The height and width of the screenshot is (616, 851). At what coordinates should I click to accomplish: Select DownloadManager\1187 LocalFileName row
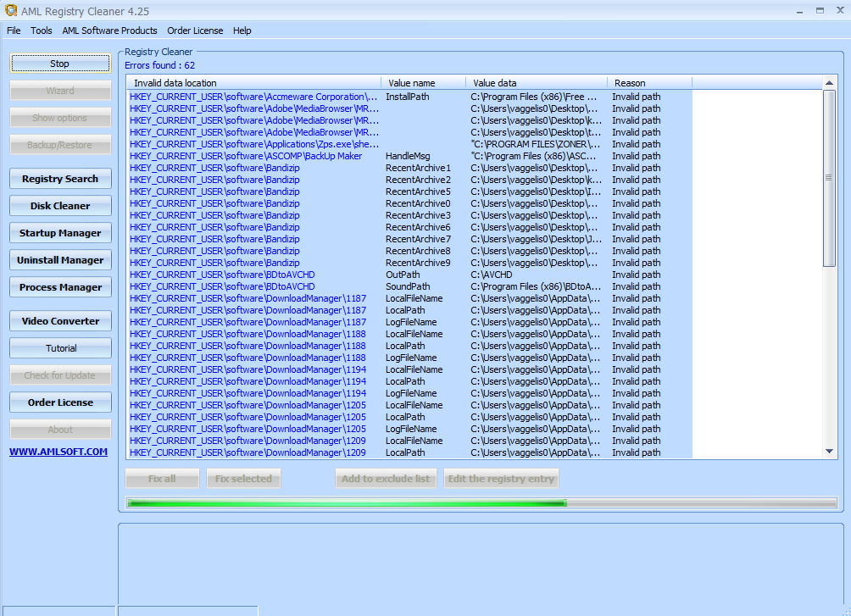point(409,298)
